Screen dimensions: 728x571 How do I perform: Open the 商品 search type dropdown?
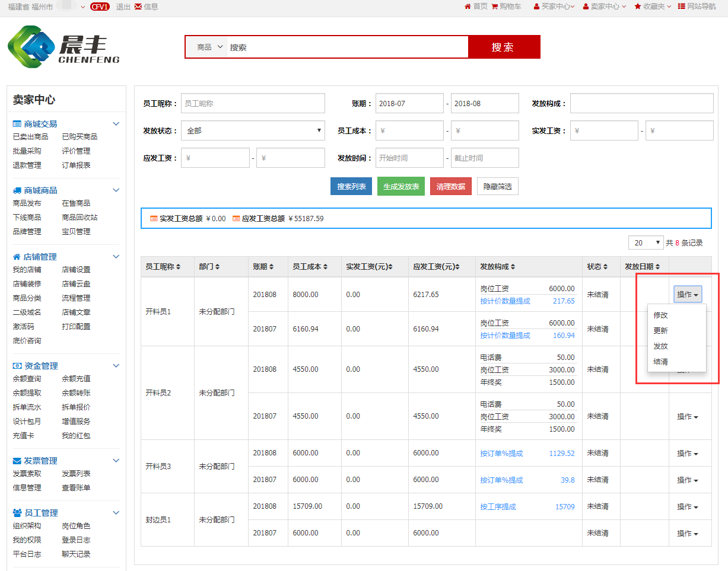point(211,47)
